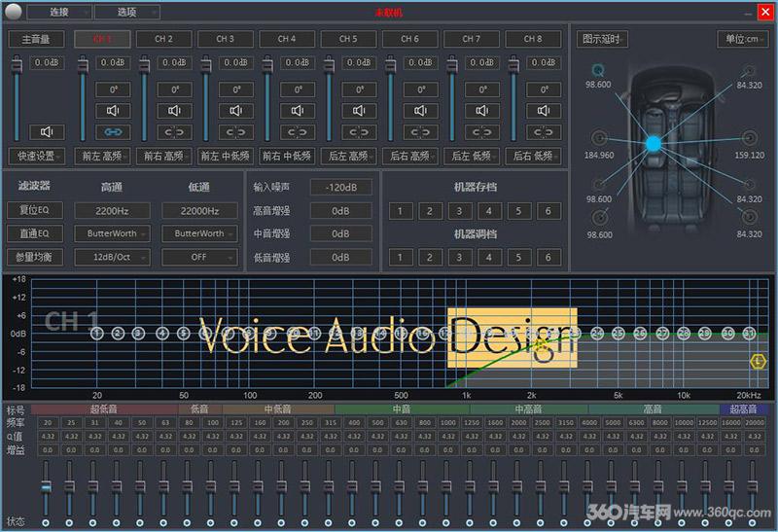Click the 2200Hz high-pass frequency field
Screen dimensions: 778x532
112,210
